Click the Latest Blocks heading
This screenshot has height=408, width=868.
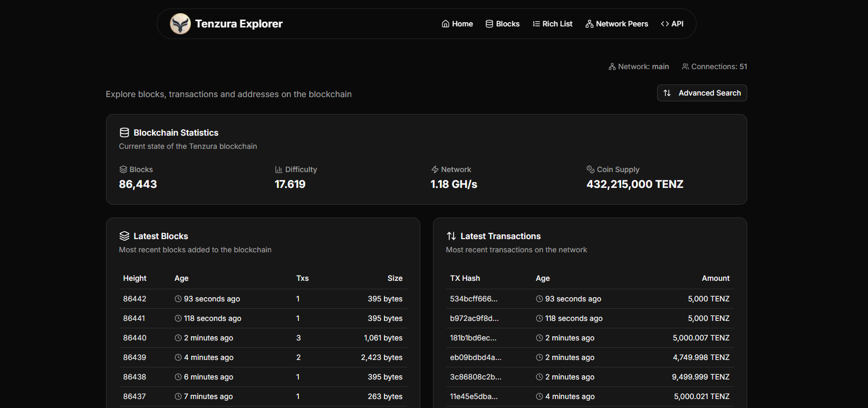pos(161,236)
